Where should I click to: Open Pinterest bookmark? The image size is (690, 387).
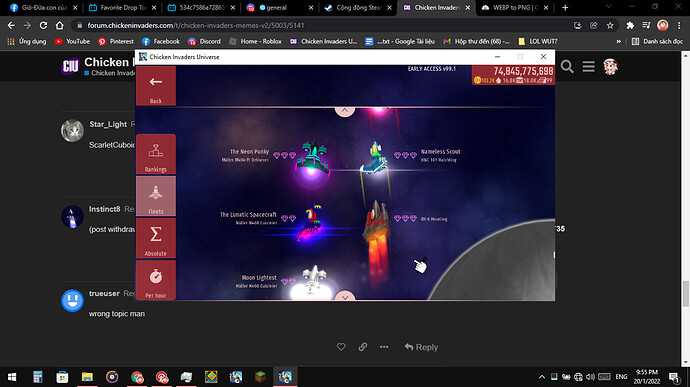(x=116, y=41)
